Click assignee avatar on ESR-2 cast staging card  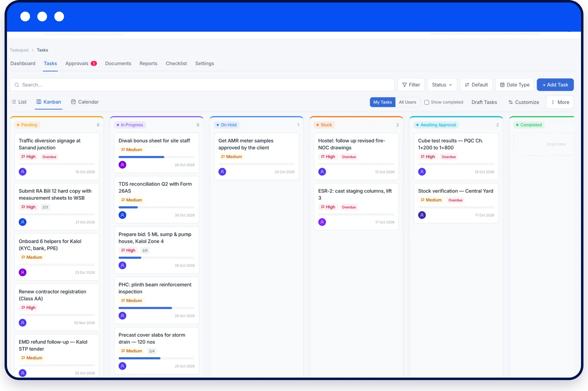click(322, 222)
